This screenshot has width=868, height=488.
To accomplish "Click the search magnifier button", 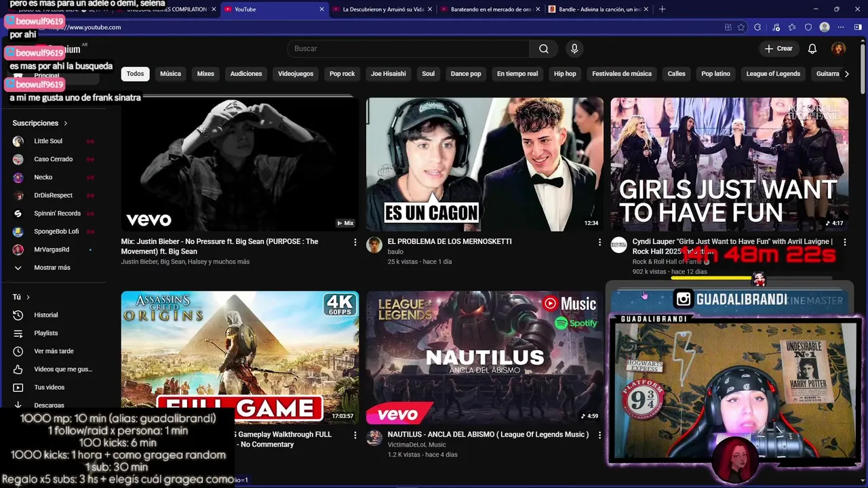I will [543, 49].
